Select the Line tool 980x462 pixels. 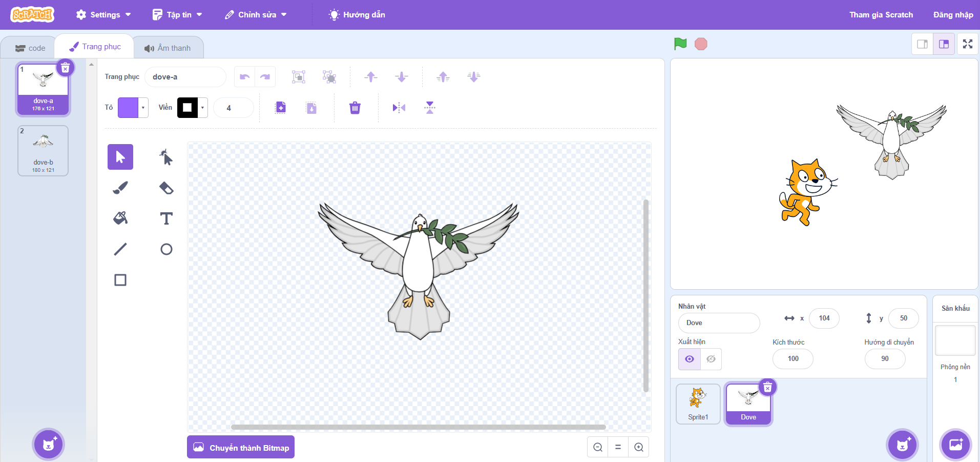tap(120, 249)
